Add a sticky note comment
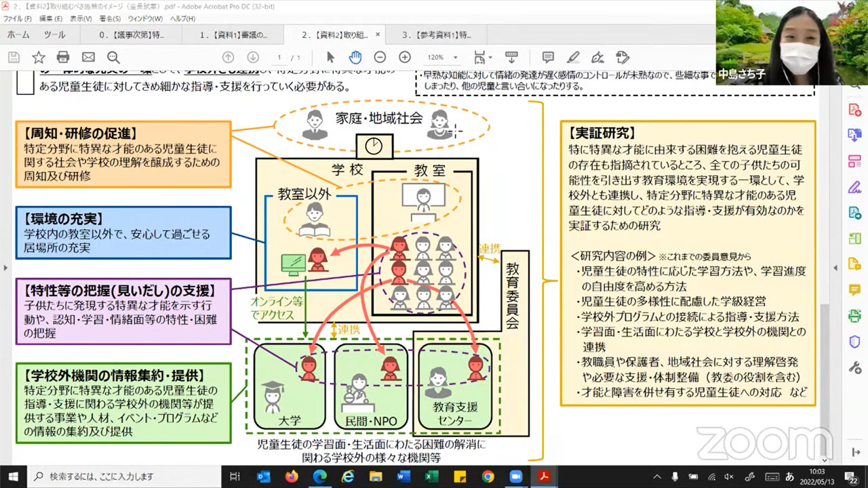The height and width of the screenshot is (488, 868). point(548,58)
